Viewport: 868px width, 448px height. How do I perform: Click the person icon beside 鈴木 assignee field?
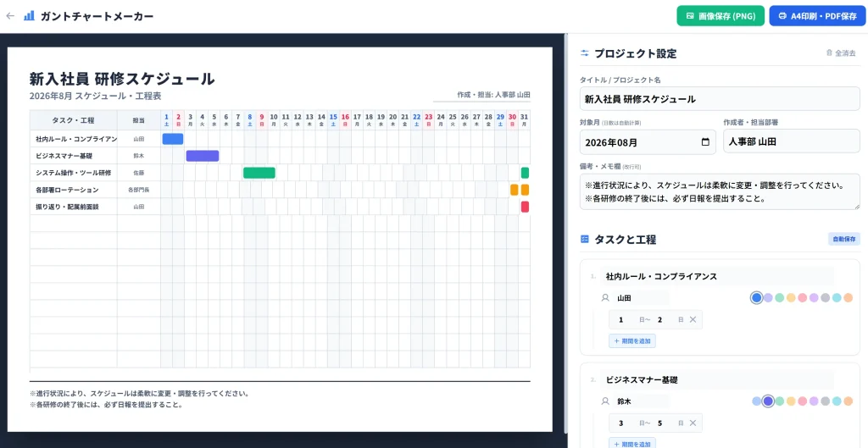click(605, 401)
